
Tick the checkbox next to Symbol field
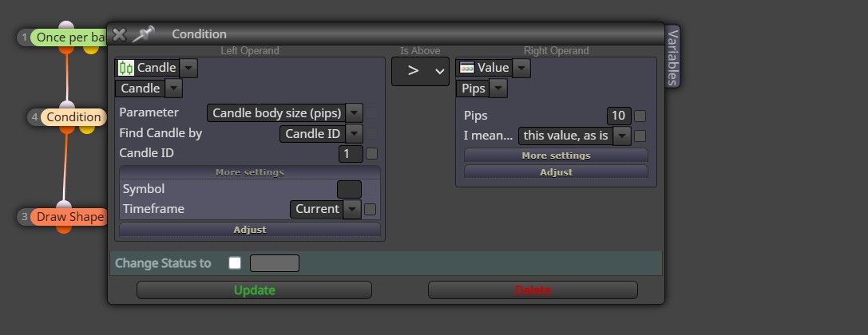[371, 189]
